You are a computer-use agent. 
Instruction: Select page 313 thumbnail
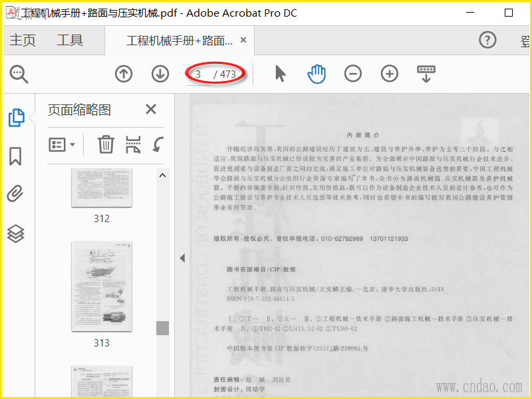click(x=102, y=287)
